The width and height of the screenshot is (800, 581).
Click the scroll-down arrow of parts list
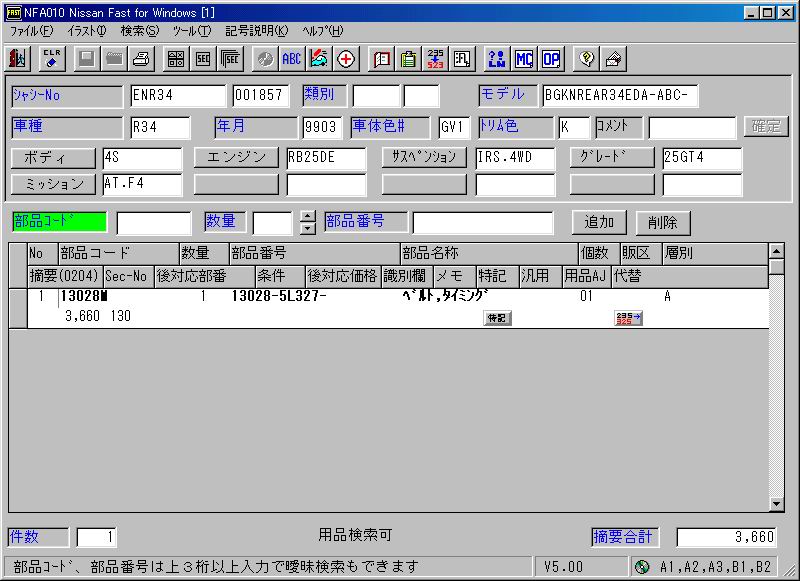(776, 504)
